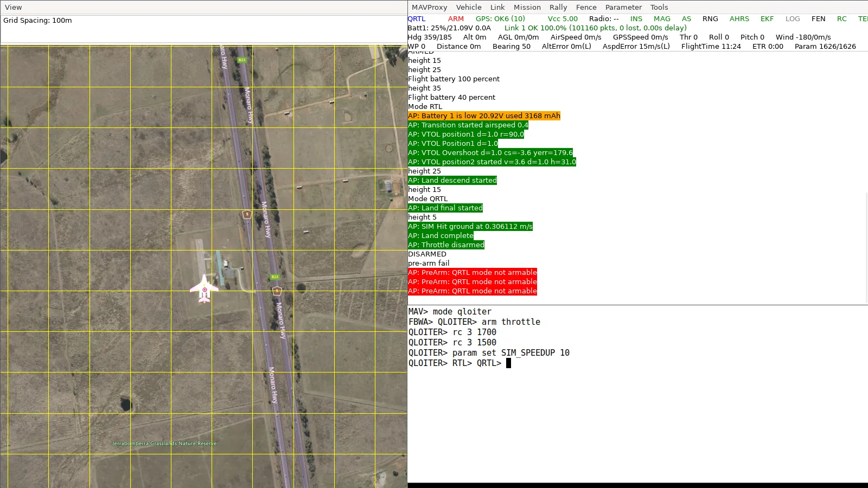Click the B23 highway shield near map center

[275, 277]
